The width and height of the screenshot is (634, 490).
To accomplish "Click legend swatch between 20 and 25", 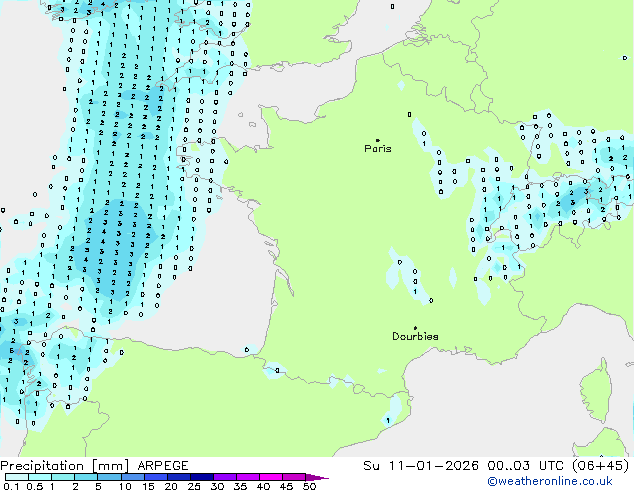I will [x=178, y=477].
